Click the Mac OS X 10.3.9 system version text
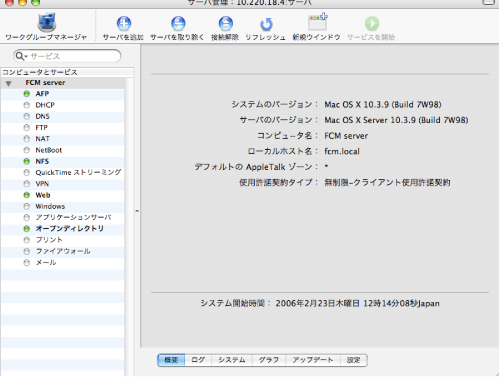 pyautogui.click(x=383, y=105)
